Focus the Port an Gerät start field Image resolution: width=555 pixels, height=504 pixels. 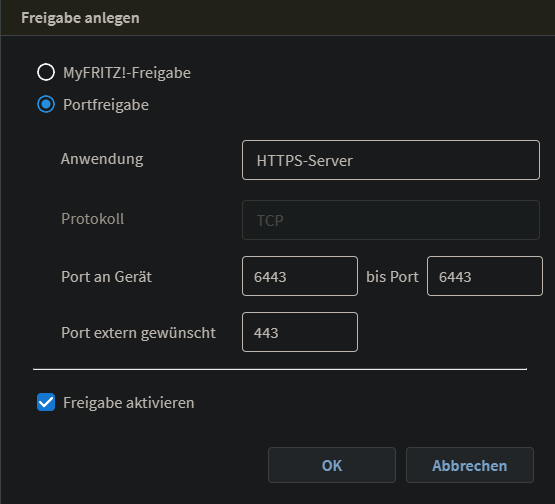pyautogui.click(x=300, y=276)
